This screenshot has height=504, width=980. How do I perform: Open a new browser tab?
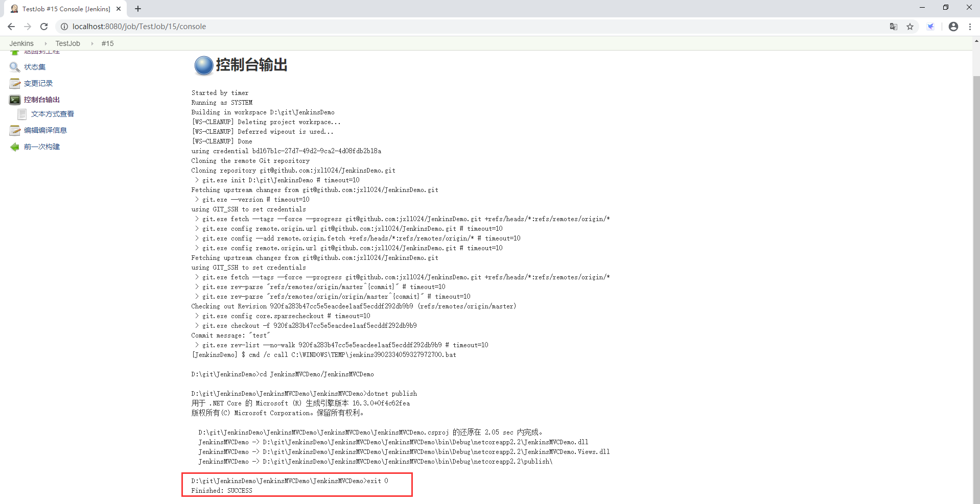point(138,9)
